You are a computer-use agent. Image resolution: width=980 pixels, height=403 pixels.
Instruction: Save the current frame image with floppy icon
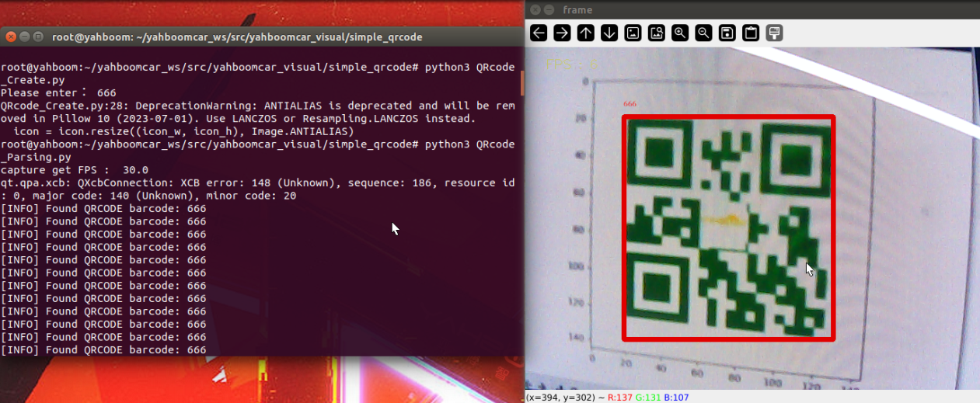[x=727, y=33]
